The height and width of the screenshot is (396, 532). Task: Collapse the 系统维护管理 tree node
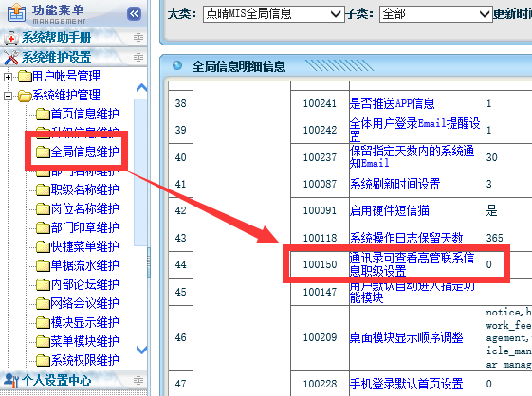8,96
